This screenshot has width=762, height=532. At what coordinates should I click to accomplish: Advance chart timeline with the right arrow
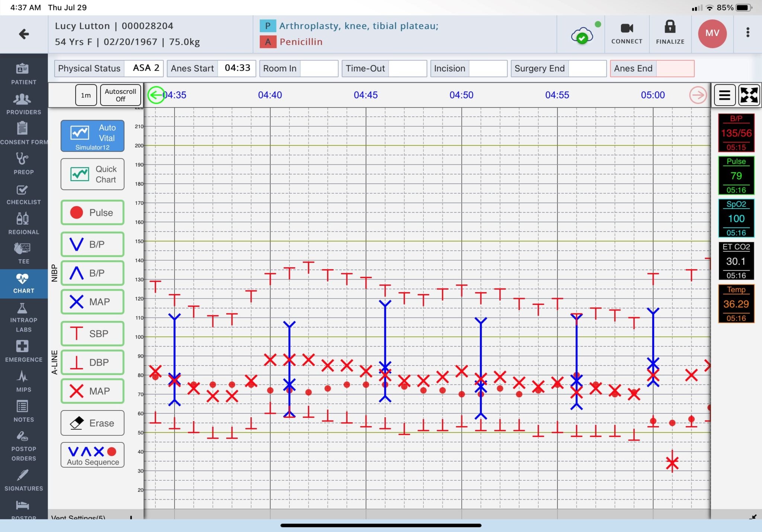click(x=698, y=95)
